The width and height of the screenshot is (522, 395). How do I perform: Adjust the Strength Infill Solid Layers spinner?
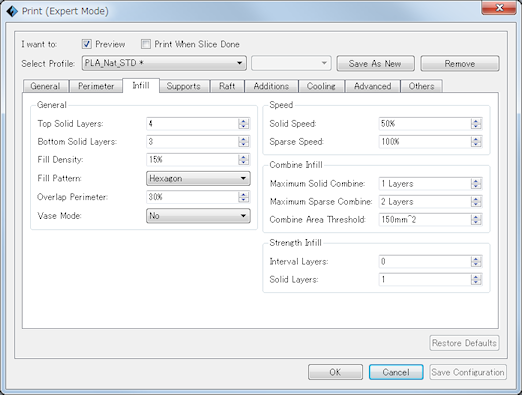(476, 280)
